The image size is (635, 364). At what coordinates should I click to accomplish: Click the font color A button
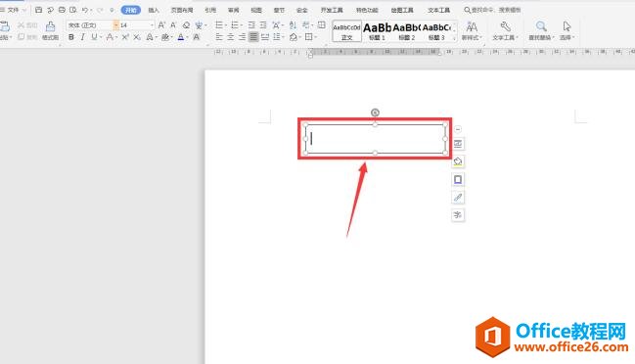pos(181,37)
